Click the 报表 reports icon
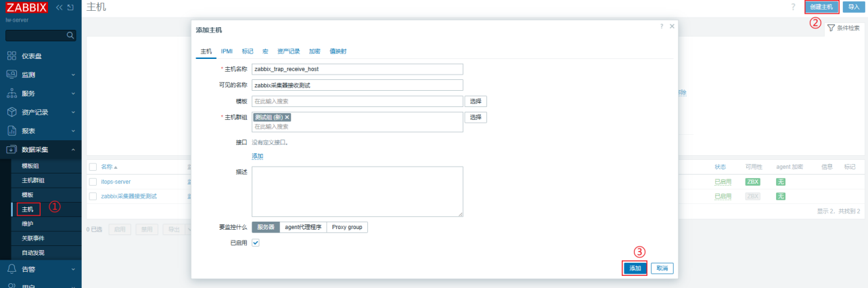Viewport: 868px width, 288px height. pyautogui.click(x=12, y=131)
